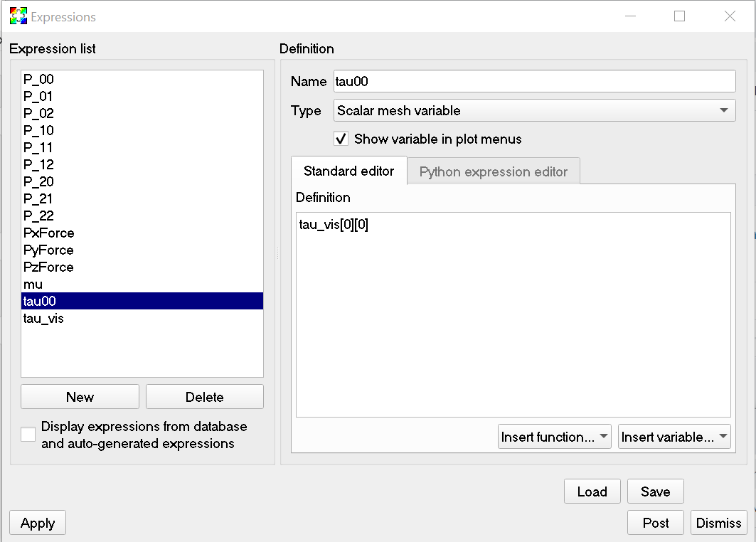Select highlighted tau00 expression row
Image resolution: width=756 pixels, height=542 pixels.
tap(142, 301)
